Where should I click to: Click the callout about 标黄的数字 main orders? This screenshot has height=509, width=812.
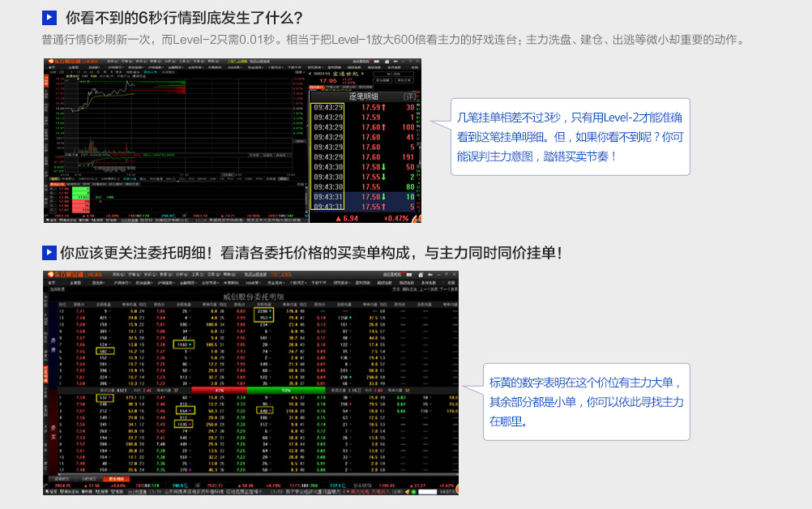pos(586,402)
